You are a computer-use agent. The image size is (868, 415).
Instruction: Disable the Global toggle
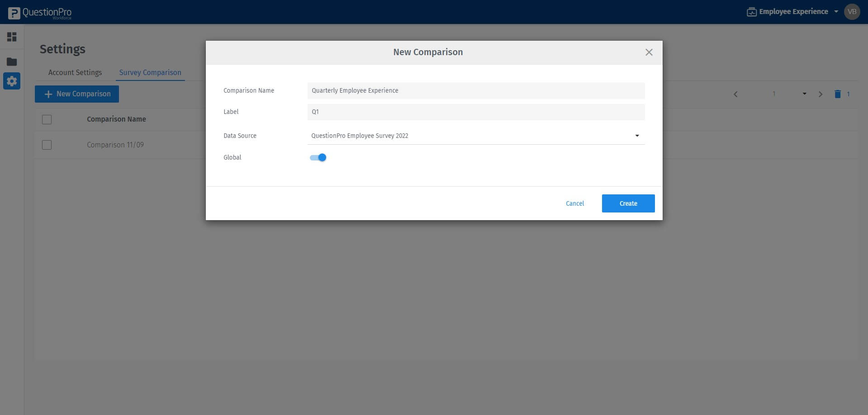(318, 157)
